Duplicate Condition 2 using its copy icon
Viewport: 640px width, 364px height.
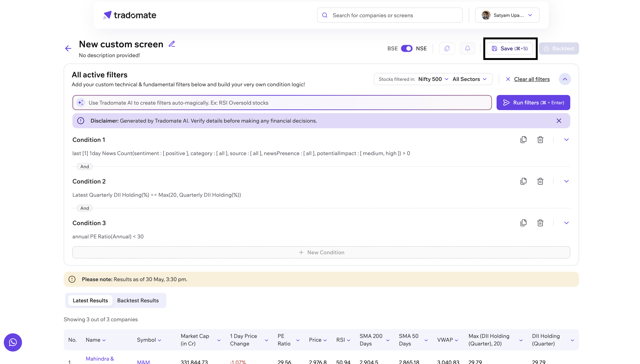[523, 181]
